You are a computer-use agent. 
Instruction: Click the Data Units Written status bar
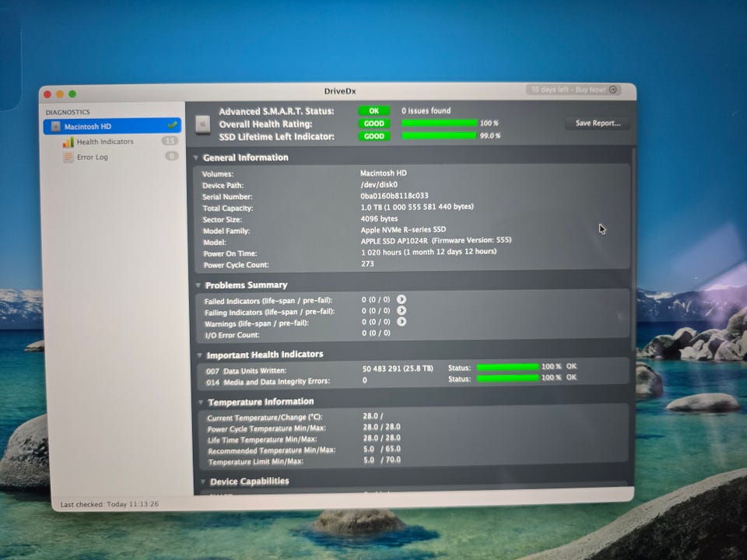(508, 367)
